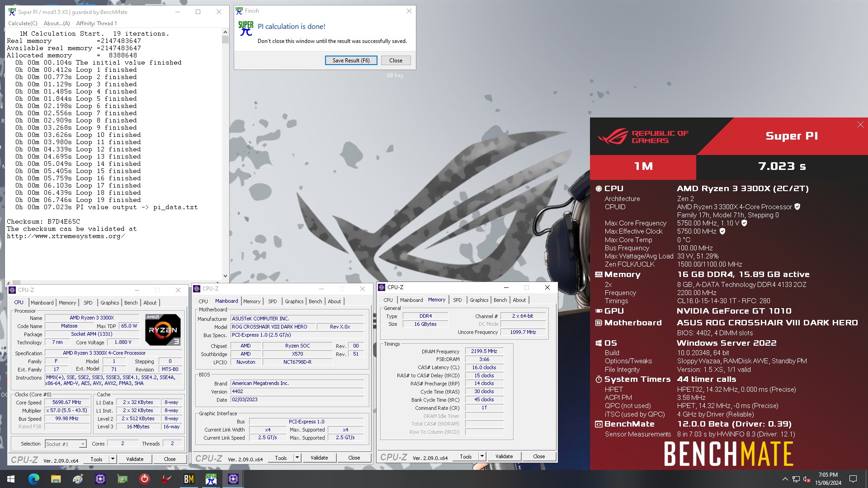Click Close button in the Finish dialog
The width and height of the screenshot is (868, 488).
(x=396, y=61)
